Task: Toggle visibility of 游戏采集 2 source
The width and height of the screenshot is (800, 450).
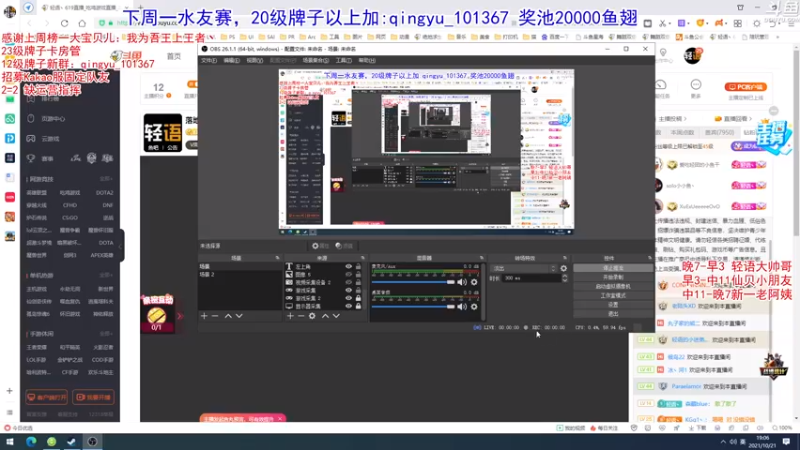Action: coord(348,298)
